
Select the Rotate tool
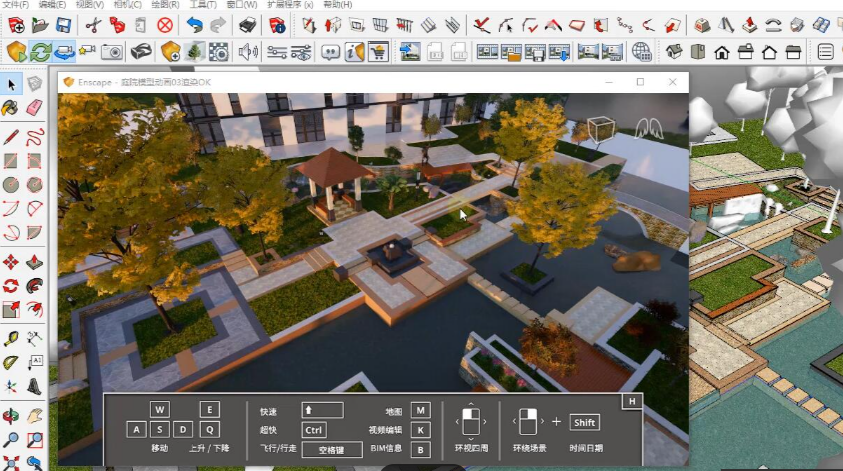coord(11,286)
